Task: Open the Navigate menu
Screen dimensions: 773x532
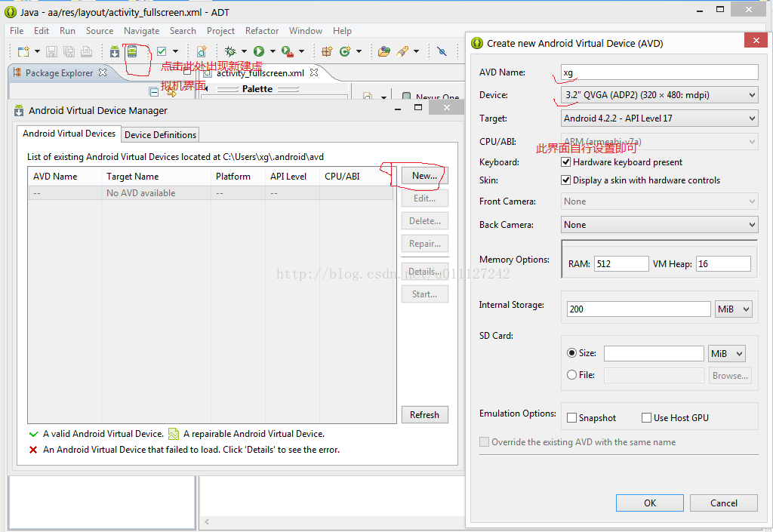Action: (141, 30)
